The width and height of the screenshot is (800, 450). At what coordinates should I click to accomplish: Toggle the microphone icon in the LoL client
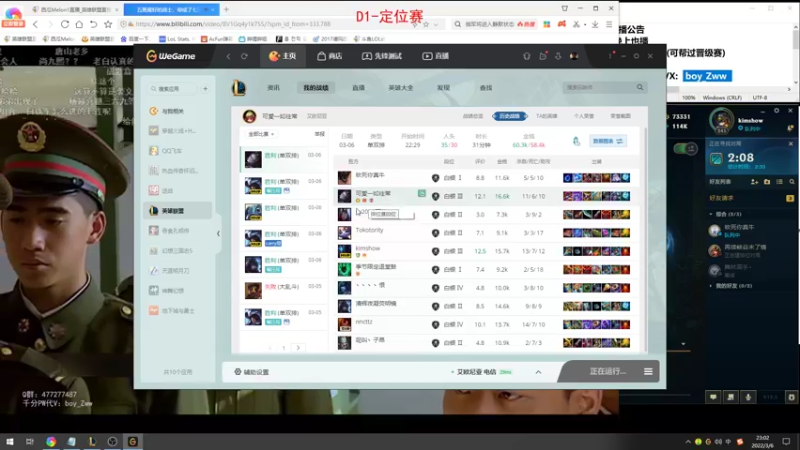(748, 396)
